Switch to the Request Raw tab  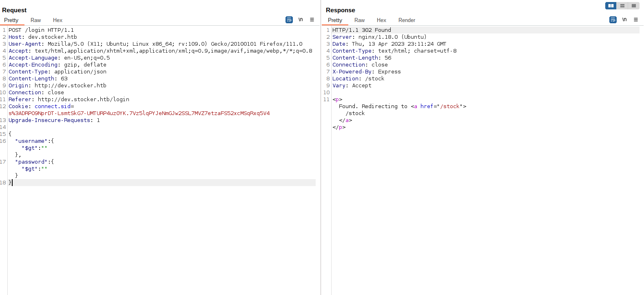point(36,20)
